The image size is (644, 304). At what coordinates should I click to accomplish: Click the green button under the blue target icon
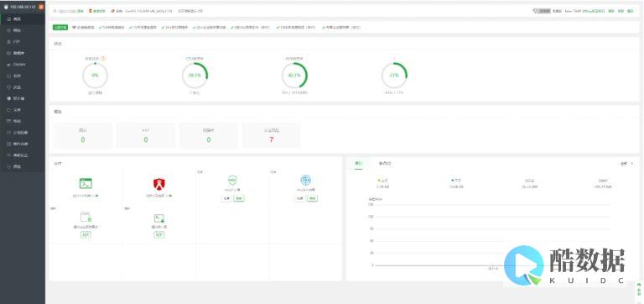click(x=313, y=198)
